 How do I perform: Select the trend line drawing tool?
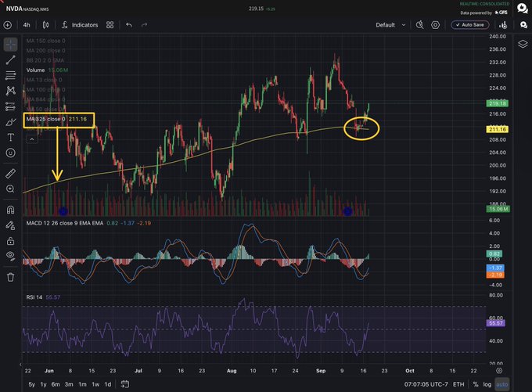click(x=10, y=60)
